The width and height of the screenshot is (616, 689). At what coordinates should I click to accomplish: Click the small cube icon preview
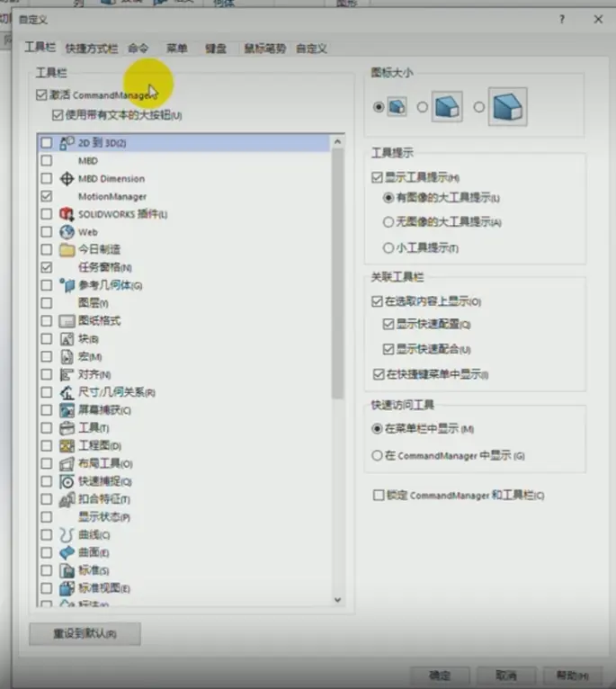click(x=397, y=107)
